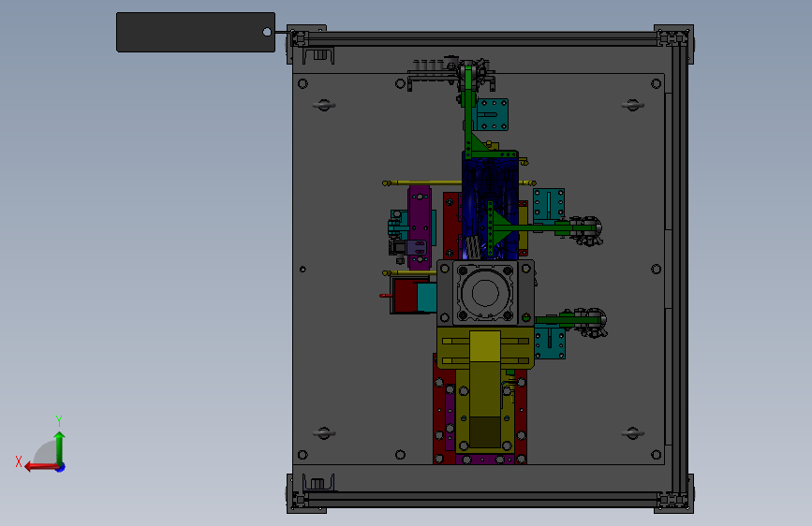Select the round hole in the dark tag plate
The width and height of the screenshot is (812, 526).
coord(267,32)
